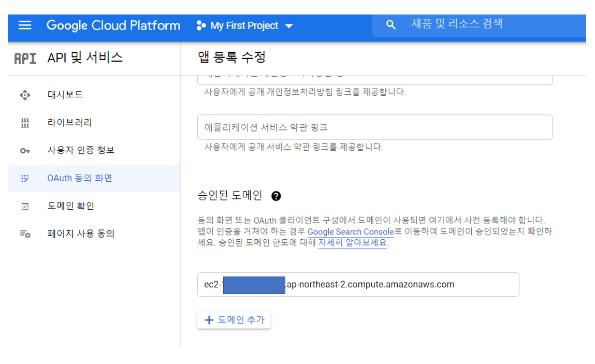The height and width of the screenshot is (364, 595).
Task: Click the 도메인 확인 checkbox icon
Action: click(25, 207)
